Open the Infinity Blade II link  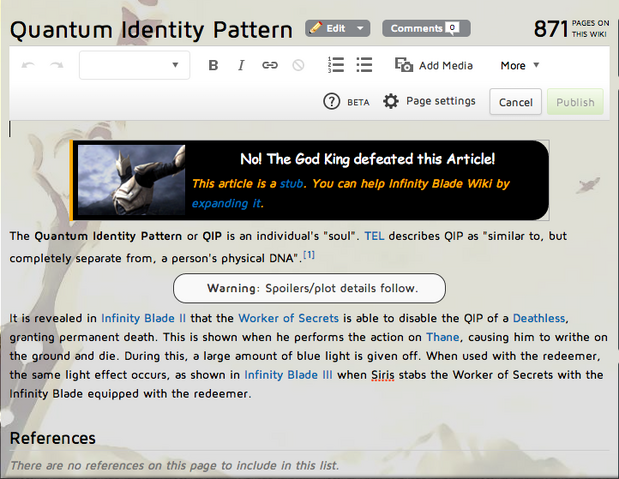pos(143,318)
